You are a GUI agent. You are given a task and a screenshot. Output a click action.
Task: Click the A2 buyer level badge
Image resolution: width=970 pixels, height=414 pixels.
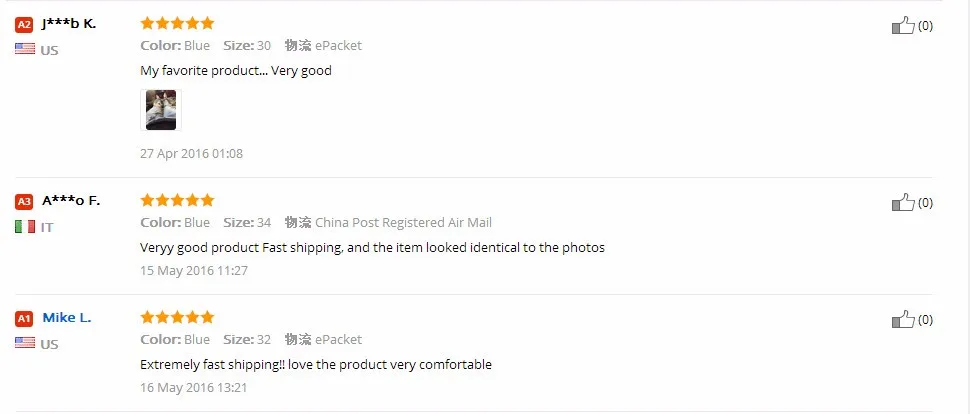(25, 25)
